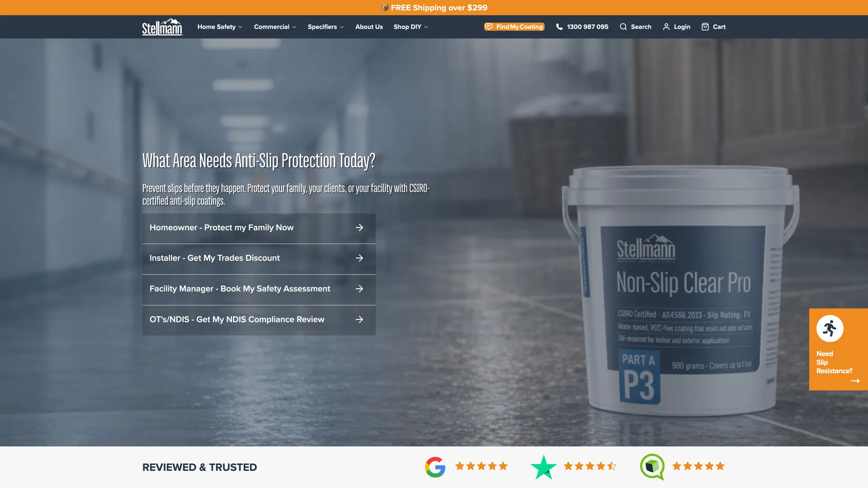Expand the Commercial dropdown chevron

click(x=294, y=27)
